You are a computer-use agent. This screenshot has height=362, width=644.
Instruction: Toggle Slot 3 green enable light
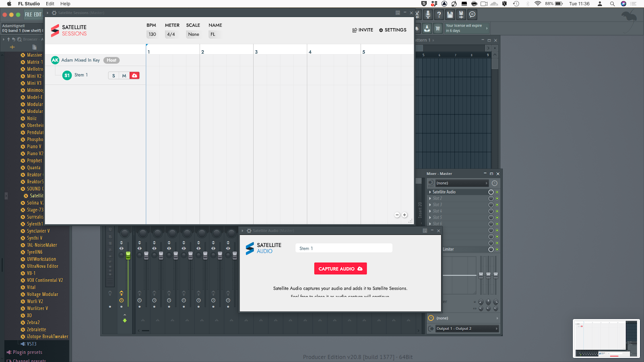coord(497,205)
